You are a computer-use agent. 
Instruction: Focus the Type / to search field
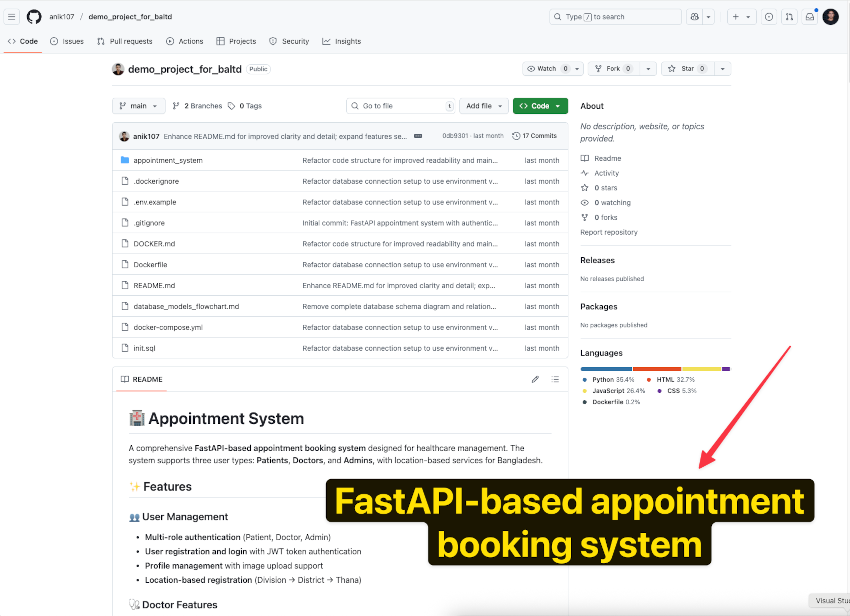tap(615, 17)
